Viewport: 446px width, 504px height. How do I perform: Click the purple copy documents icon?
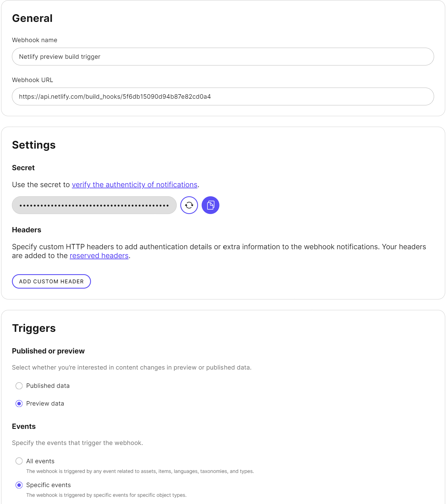pyautogui.click(x=210, y=205)
